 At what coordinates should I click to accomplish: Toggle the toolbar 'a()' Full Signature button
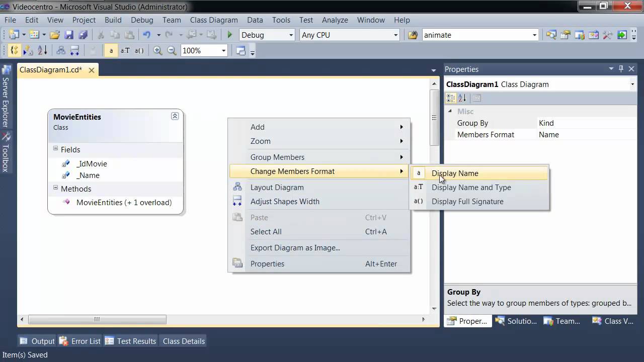pyautogui.click(x=139, y=50)
